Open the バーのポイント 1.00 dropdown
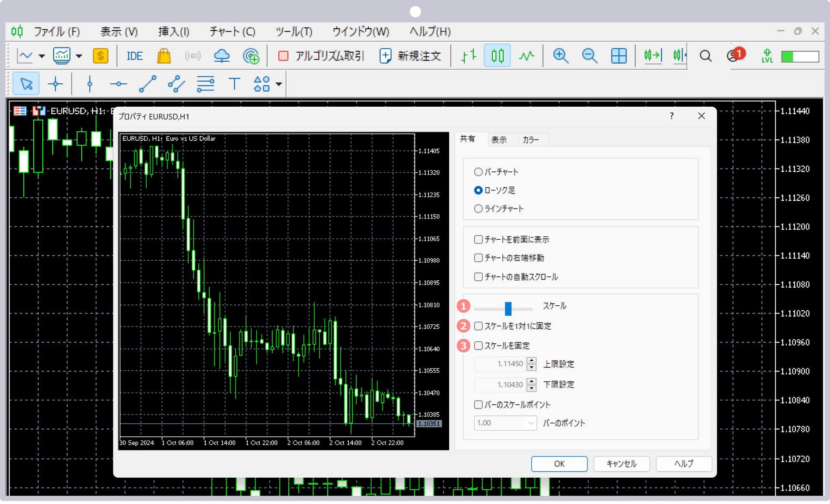830x504 pixels. [505, 423]
